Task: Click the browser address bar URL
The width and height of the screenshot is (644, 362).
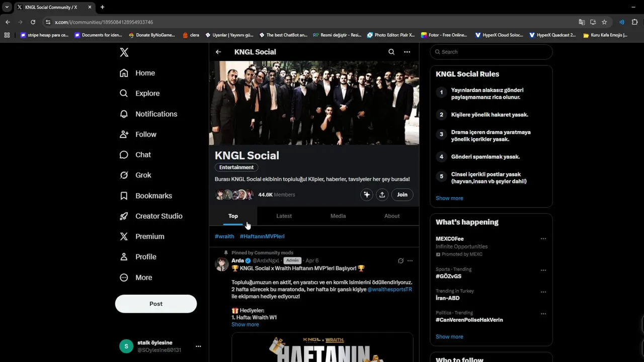Action: (104, 22)
